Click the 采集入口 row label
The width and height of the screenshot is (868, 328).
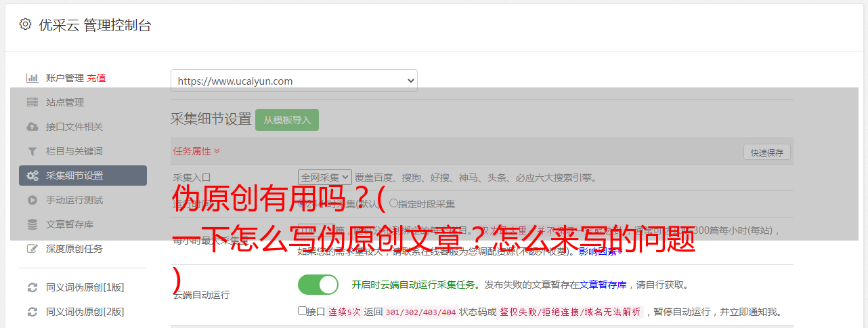click(x=192, y=178)
